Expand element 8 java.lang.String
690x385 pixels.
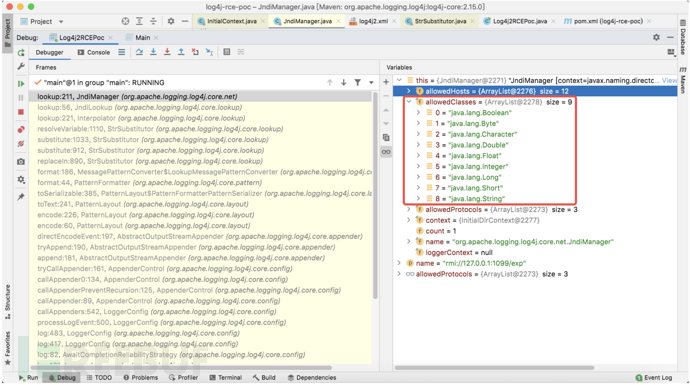click(x=418, y=198)
